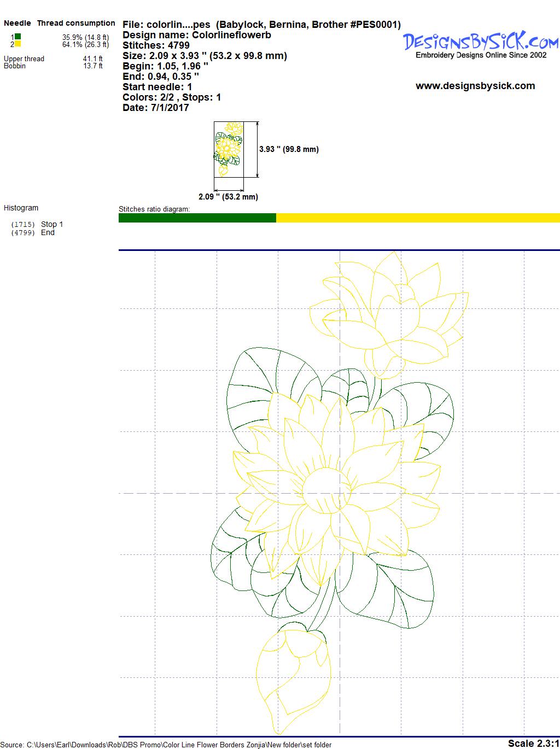This screenshot has height=749, width=560.
Task: Open the www.designsbysick.com link
Action: (475, 86)
